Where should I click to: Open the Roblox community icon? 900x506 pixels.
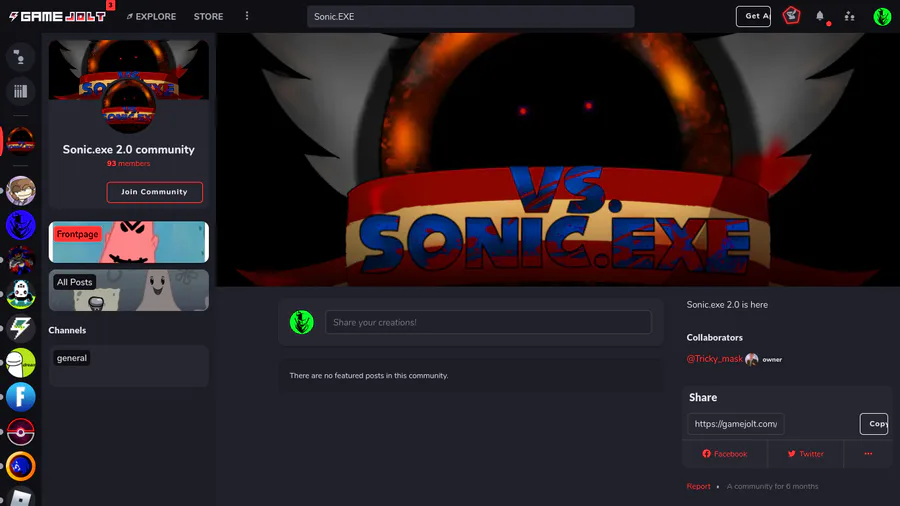pos(21,496)
